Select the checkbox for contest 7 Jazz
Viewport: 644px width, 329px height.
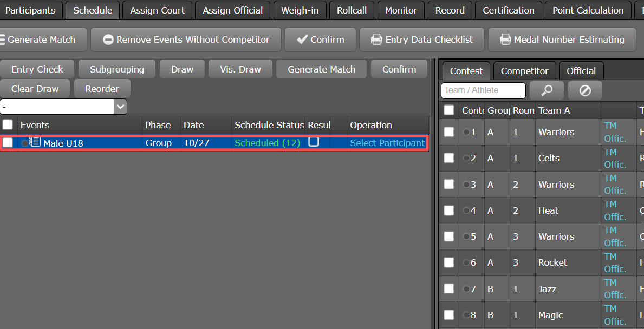(449, 289)
